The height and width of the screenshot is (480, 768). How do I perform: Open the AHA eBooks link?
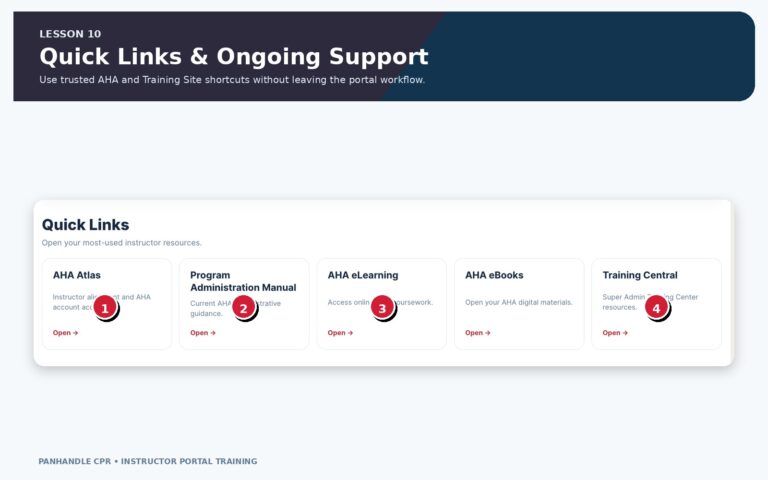click(478, 333)
